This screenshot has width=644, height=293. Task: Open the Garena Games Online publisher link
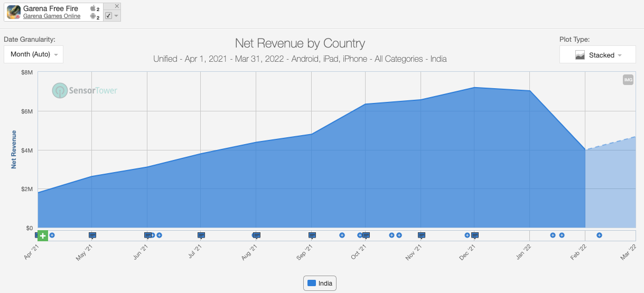click(x=52, y=16)
